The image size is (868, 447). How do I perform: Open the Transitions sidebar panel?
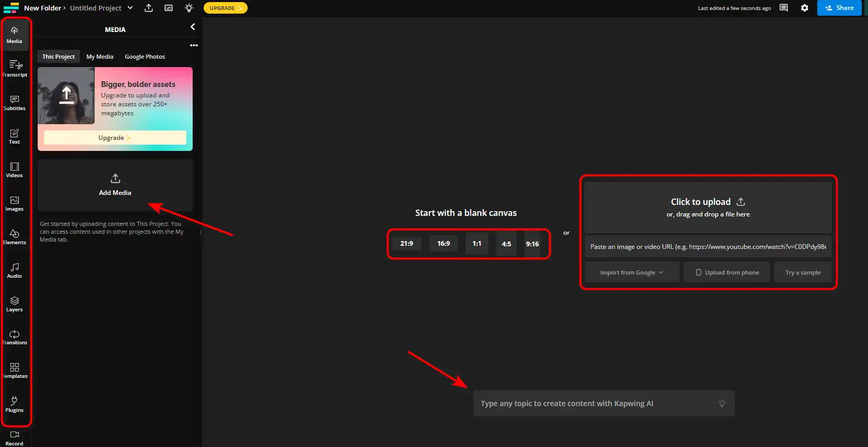(14, 337)
